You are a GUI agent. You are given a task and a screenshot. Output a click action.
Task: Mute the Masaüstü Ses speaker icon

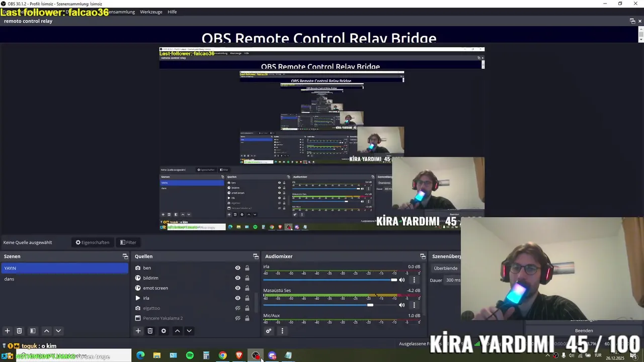[x=401, y=305]
